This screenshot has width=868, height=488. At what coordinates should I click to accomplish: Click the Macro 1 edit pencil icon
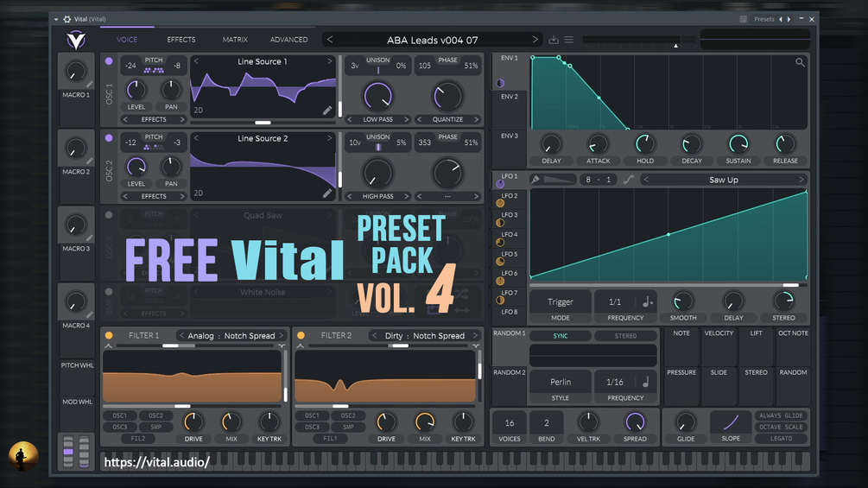click(90, 84)
